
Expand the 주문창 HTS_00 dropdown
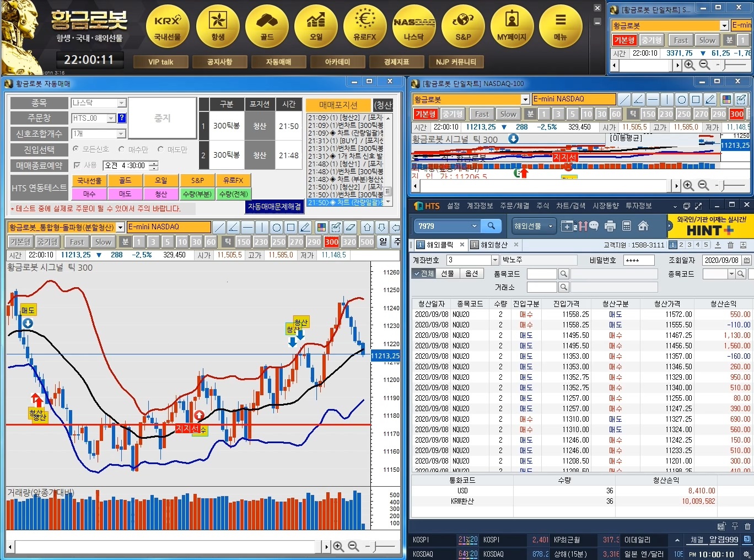pyautogui.click(x=111, y=118)
